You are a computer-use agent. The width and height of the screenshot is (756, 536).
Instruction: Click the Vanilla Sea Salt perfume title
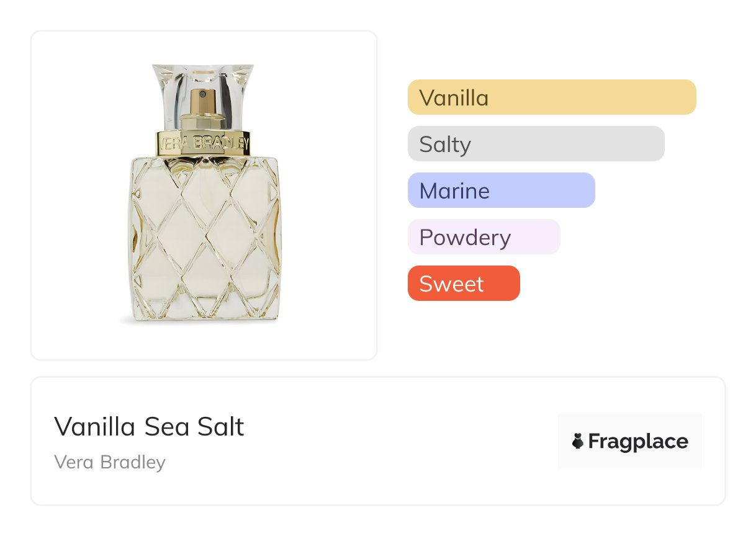point(149,427)
